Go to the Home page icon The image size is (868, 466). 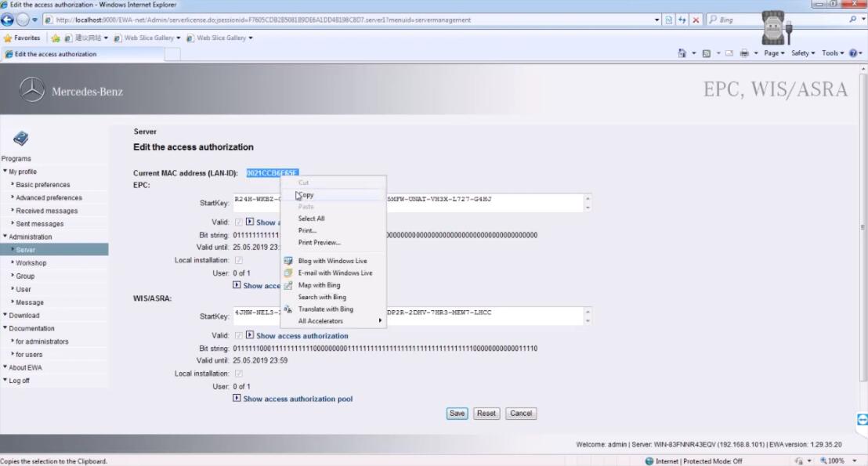pyautogui.click(x=682, y=53)
